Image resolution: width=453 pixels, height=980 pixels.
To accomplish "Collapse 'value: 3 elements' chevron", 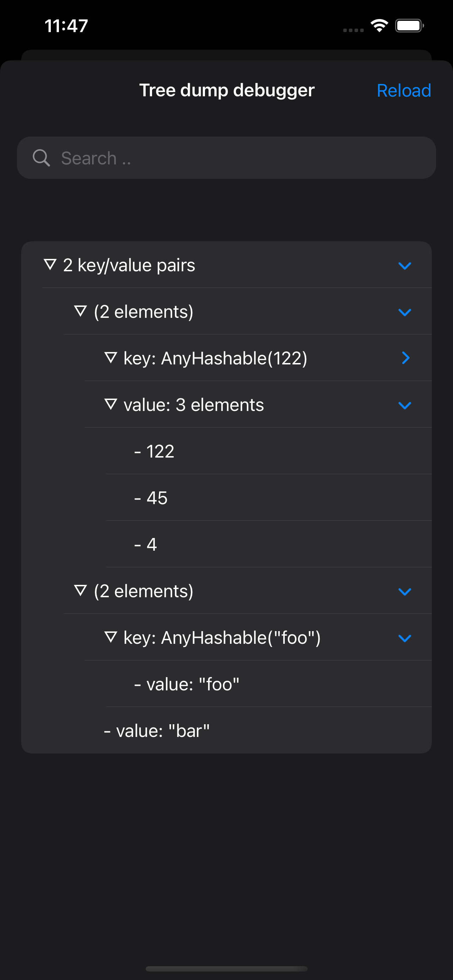I will tap(405, 406).
